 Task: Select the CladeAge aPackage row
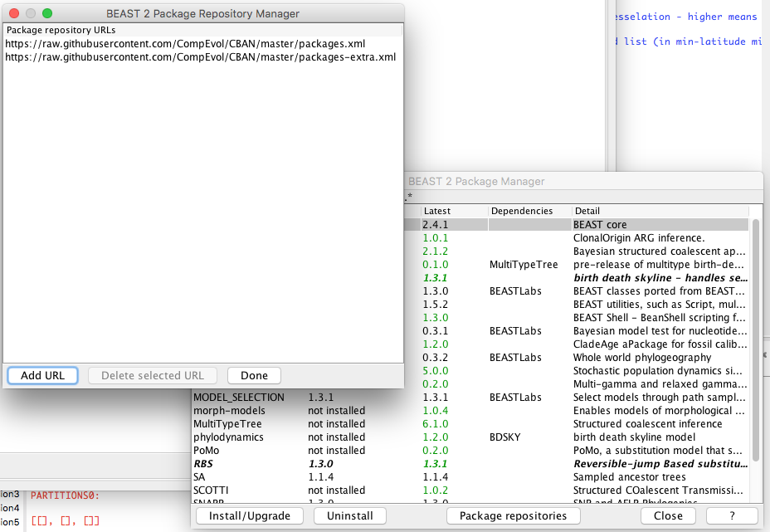click(x=577, y=344)
